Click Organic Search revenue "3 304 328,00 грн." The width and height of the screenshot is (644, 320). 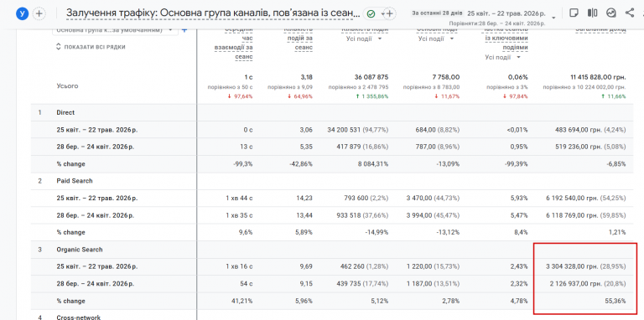click(572, 266)
